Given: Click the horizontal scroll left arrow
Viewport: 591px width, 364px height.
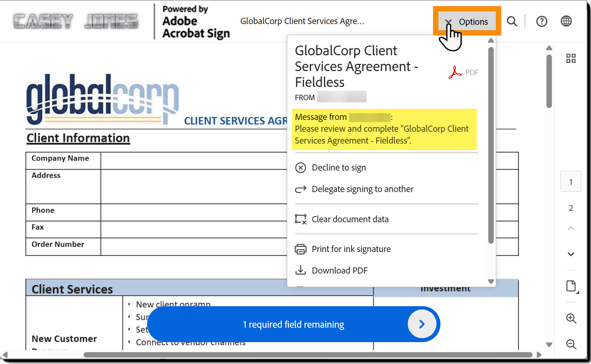Looking at the screenshot, I should 5,355.
